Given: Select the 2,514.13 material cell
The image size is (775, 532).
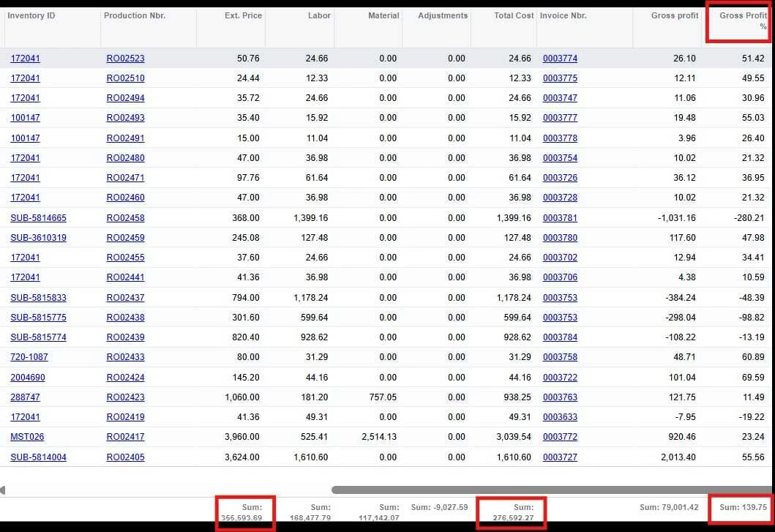Looking at the screenshot, I should point(379,437).
